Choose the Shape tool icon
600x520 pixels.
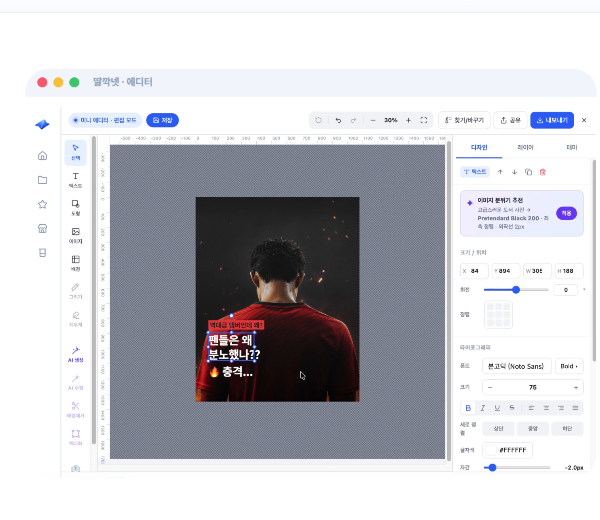coord(75,207)
